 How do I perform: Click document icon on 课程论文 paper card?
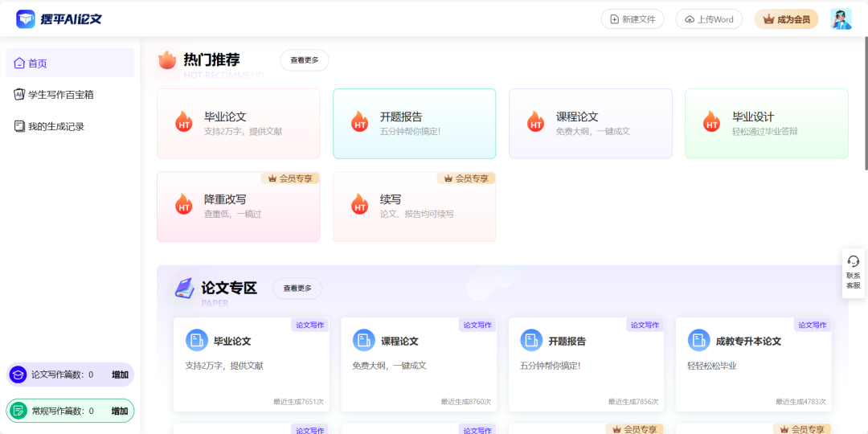(x=364, y=341)
